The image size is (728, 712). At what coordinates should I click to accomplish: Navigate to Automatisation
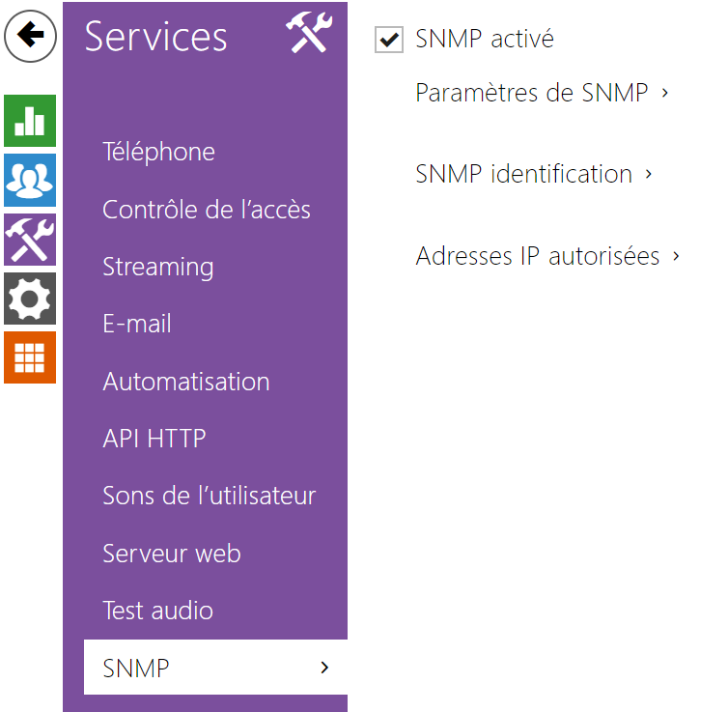(185, 382)
